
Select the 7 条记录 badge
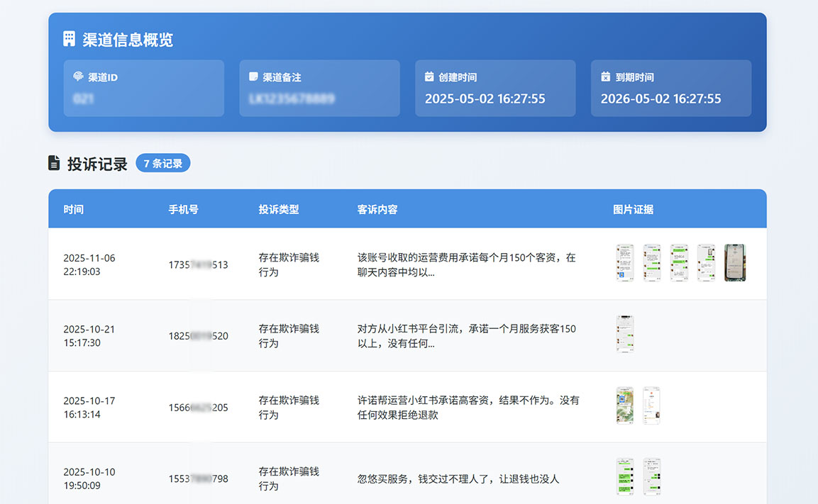pos(162,164)
